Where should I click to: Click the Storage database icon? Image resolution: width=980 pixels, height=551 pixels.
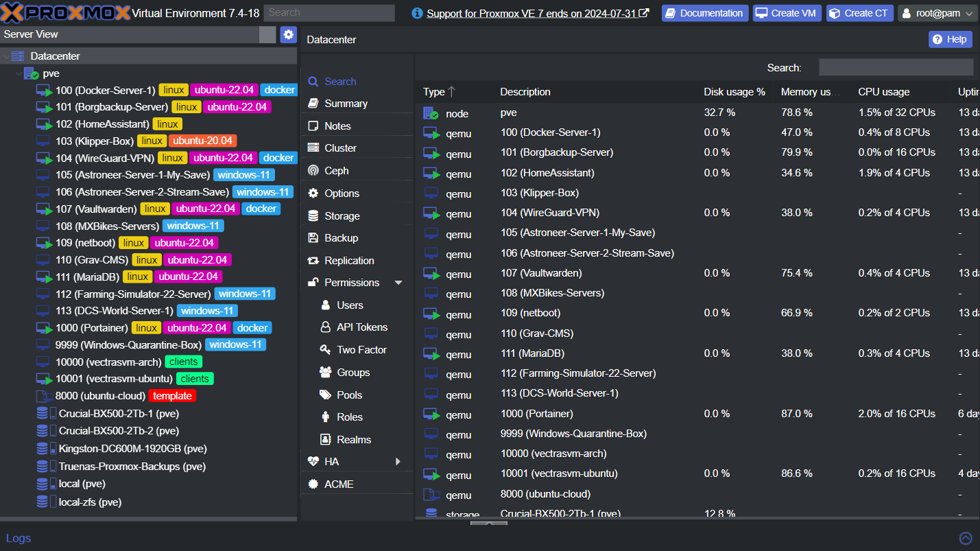[x=313, y=216]
